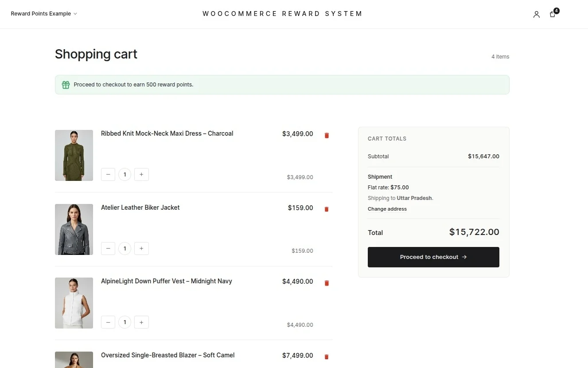Edit quantity field for Ribbed Knit Dress
Screen dimensions: 588x368
pos(125,175)
